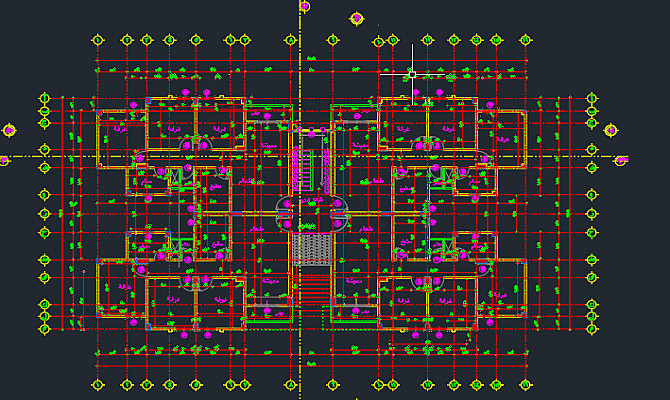Select the axis end marker at left of horizontal centerline
670x400 pixels.
coord(3,161)
